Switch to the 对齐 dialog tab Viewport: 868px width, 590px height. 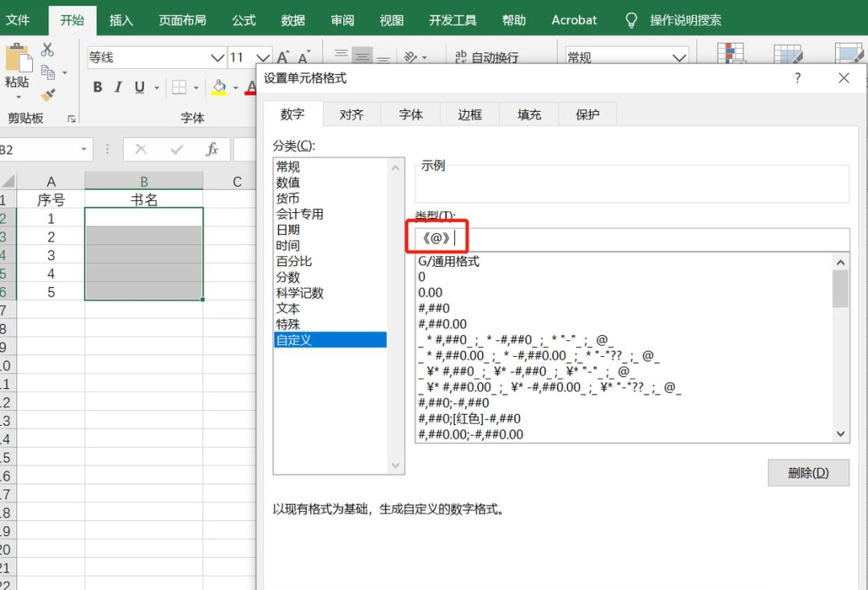coord(351,115)
